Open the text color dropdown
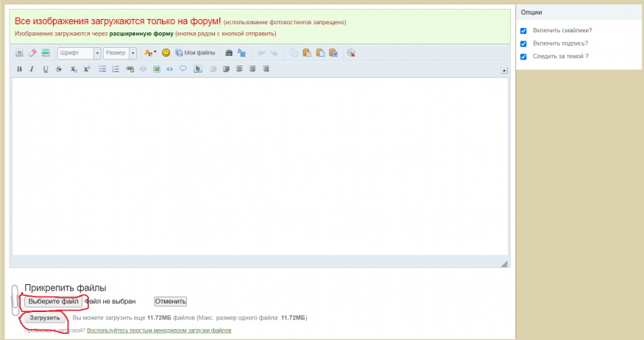644x340 pixels. (150, 53)
